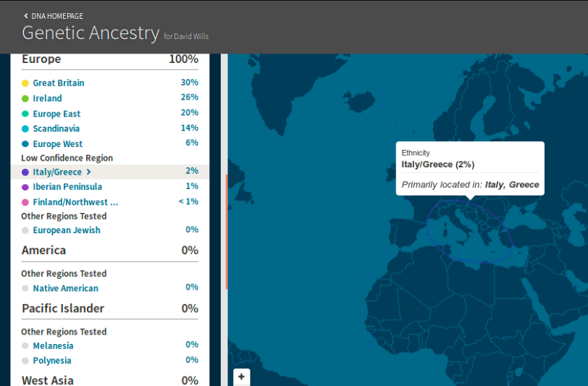Select the Scandinavia region

point(56,128)
